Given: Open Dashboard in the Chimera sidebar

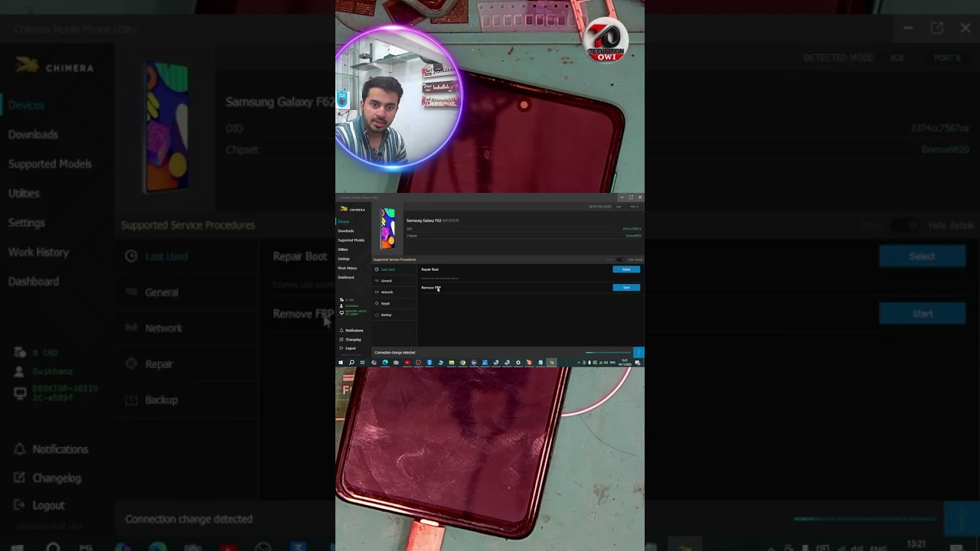Looking at the screenshot, I should 346,277.
